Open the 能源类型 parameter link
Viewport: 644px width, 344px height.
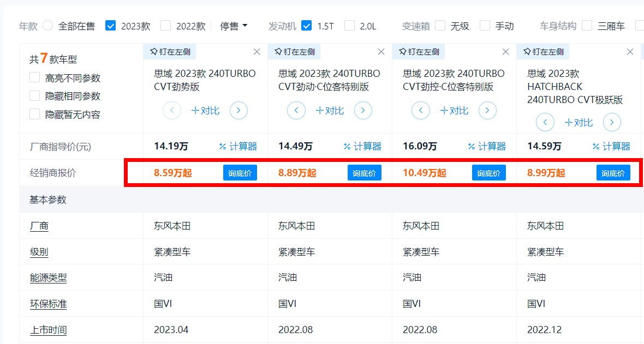tap(48, 277)
